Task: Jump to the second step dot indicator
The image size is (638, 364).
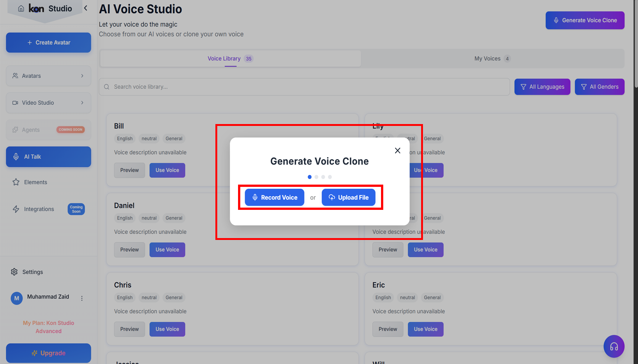Action: click(316, 177)
